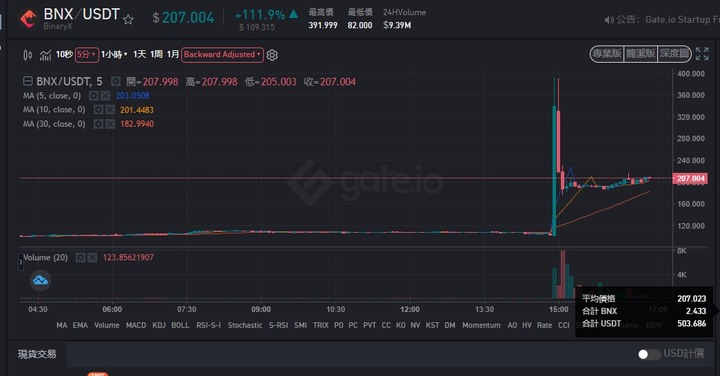This screenshot has height=376, width=720.
Task: Expand the 1小時 interval dropdown
Action: (x=114, y=55)
